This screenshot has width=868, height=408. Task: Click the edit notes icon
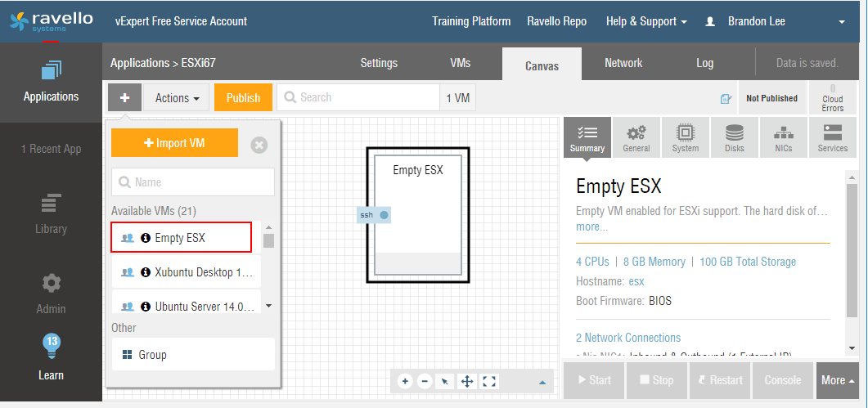[726, 99]
